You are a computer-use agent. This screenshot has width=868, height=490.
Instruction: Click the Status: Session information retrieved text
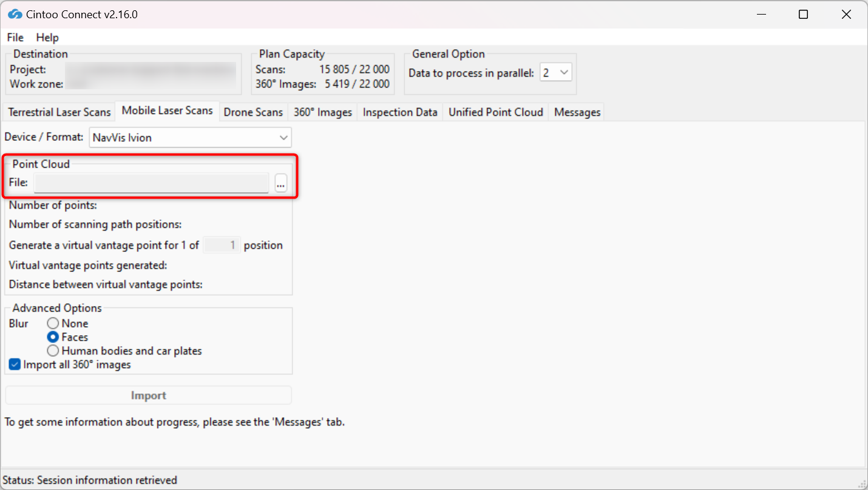[90, 480]
